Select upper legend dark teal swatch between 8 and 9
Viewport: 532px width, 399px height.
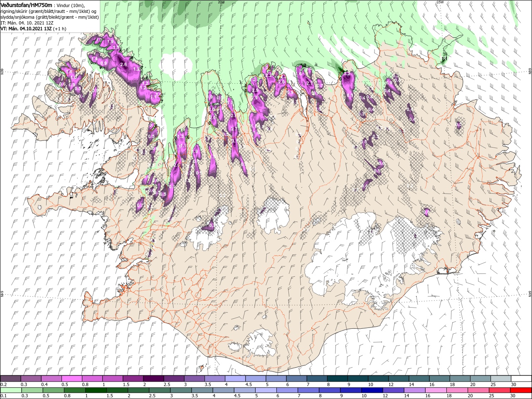coord(337,379)
